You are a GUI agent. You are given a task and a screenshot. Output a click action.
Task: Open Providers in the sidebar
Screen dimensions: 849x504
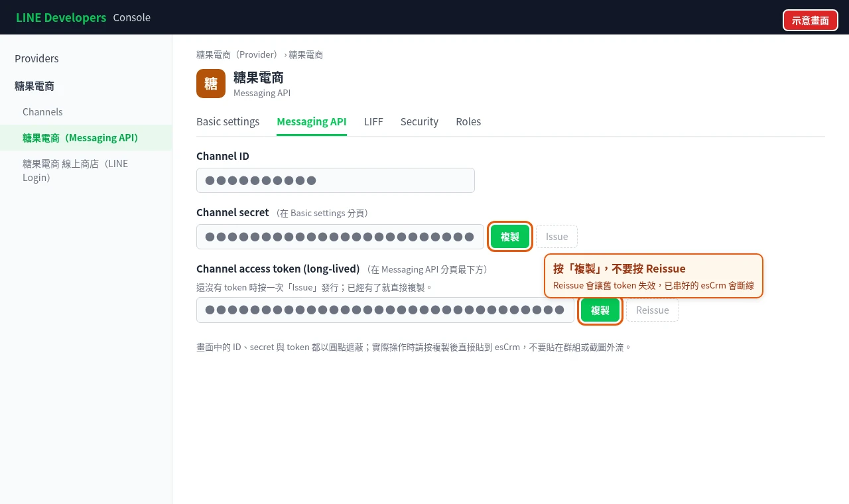click(36, 58)
